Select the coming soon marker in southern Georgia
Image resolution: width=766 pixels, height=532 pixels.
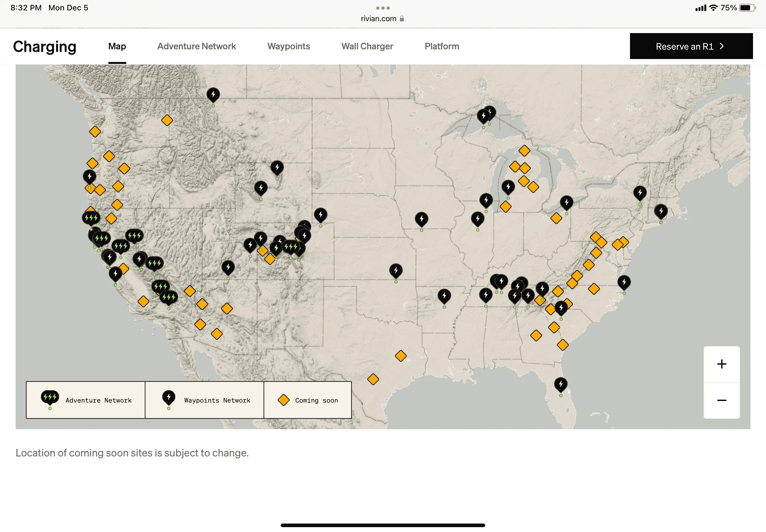click(x=562, y=345)
